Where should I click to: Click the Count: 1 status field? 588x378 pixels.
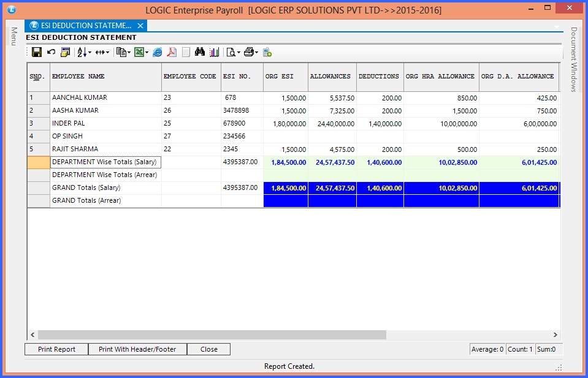pyautogui.click(x=520, y=349)
